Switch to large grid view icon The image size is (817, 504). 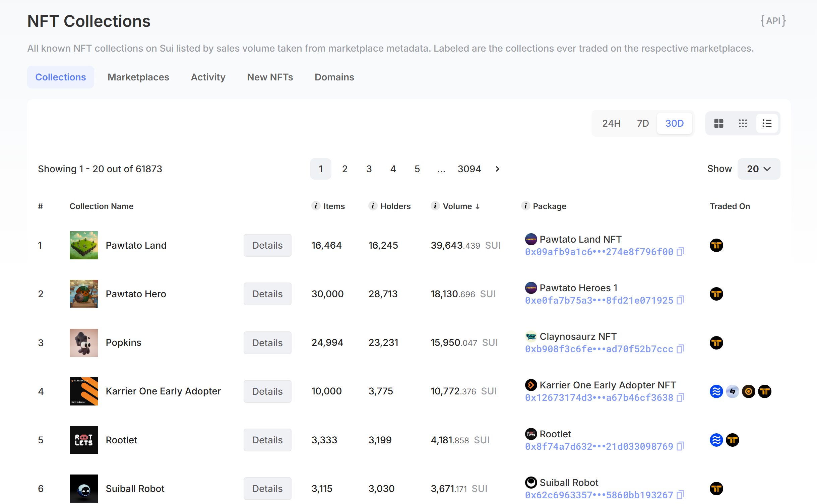718,123
